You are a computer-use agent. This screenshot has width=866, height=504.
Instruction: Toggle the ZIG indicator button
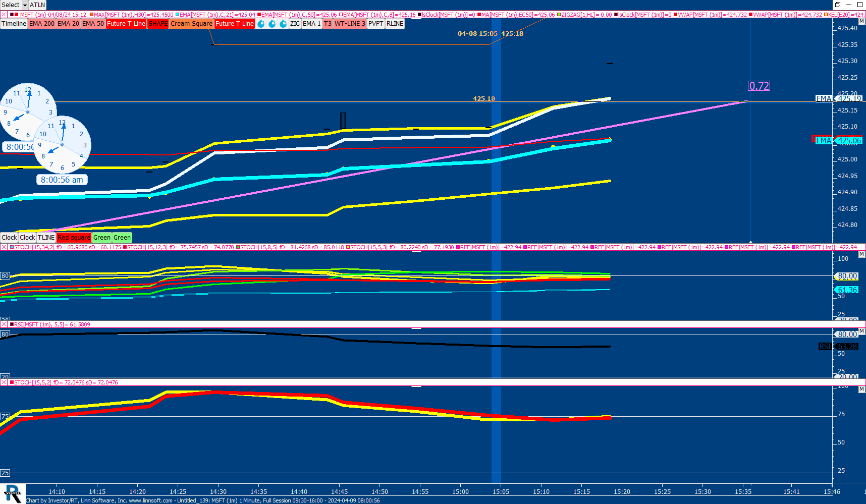[295, 24]
